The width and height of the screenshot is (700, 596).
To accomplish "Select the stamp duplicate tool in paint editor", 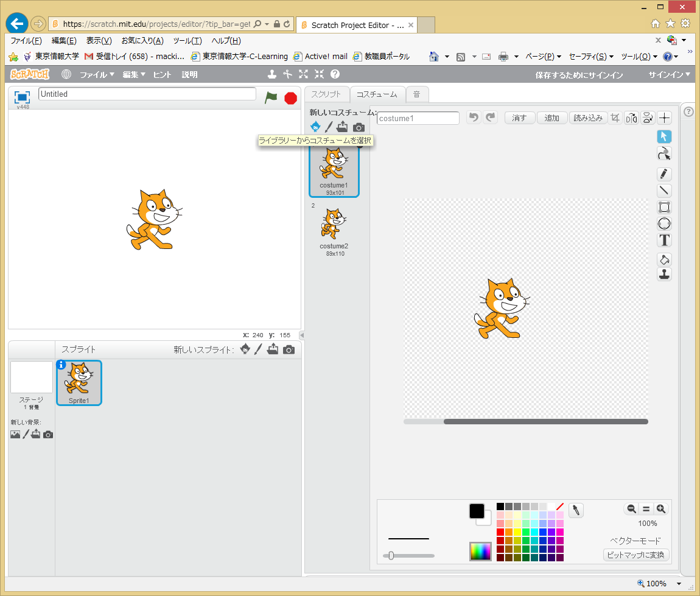I will point(664,274).
